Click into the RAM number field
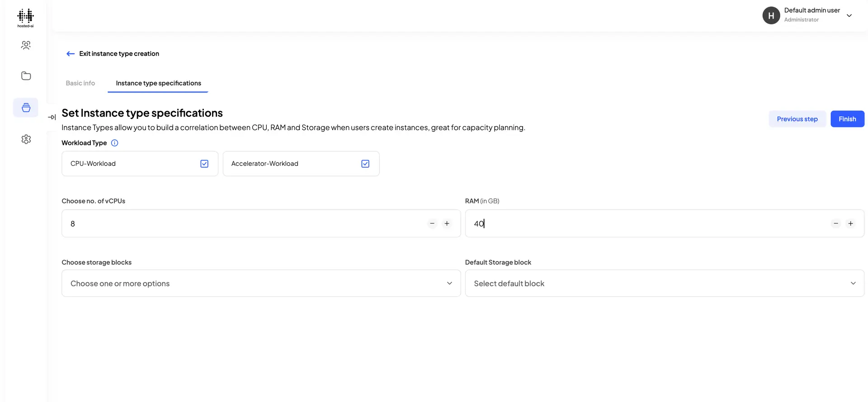The width and height of the screenshot is (868, 402). pyautogui.click(x=665, y=224)
